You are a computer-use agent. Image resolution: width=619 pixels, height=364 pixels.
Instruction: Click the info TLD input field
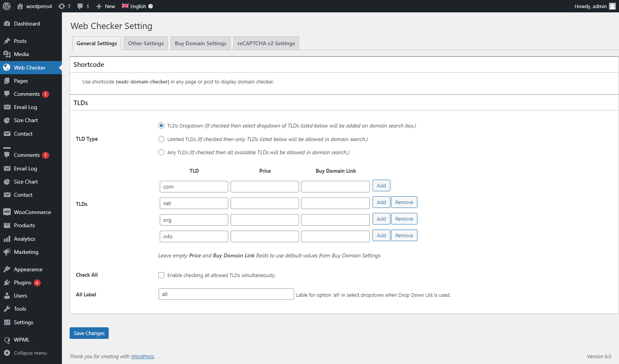click(x=194, y=236)
